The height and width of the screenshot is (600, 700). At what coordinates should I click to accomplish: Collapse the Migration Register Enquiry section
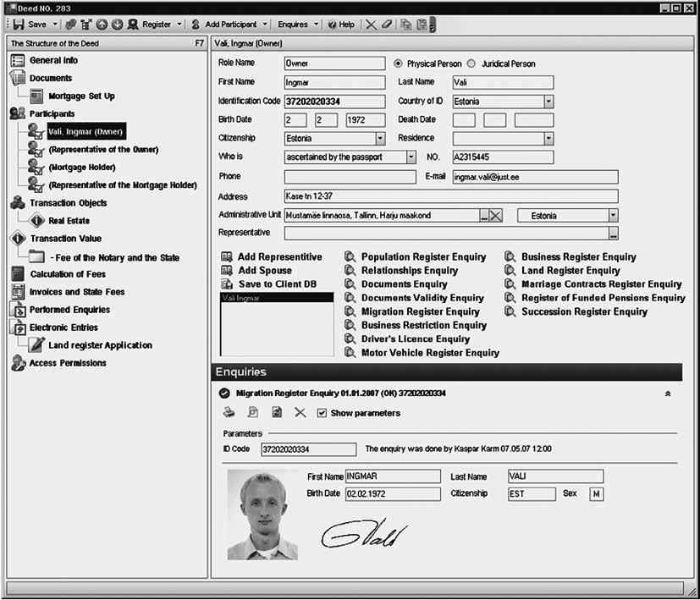click(668, 394)
